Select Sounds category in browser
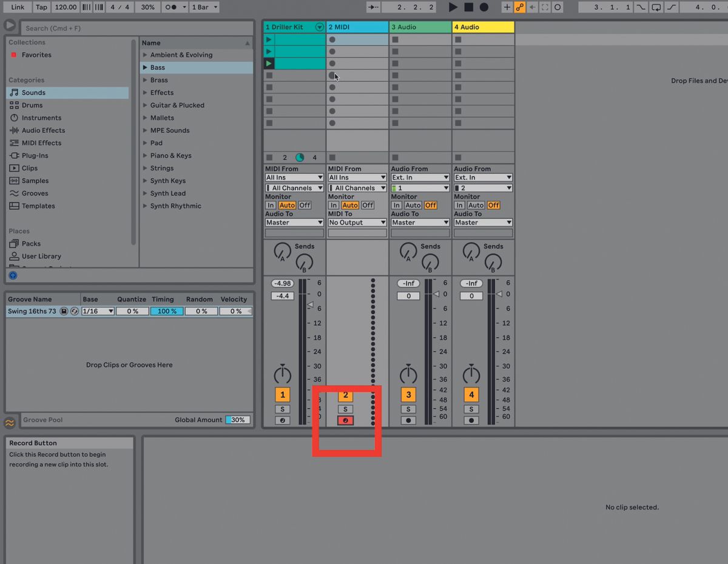 coord(67,93)
